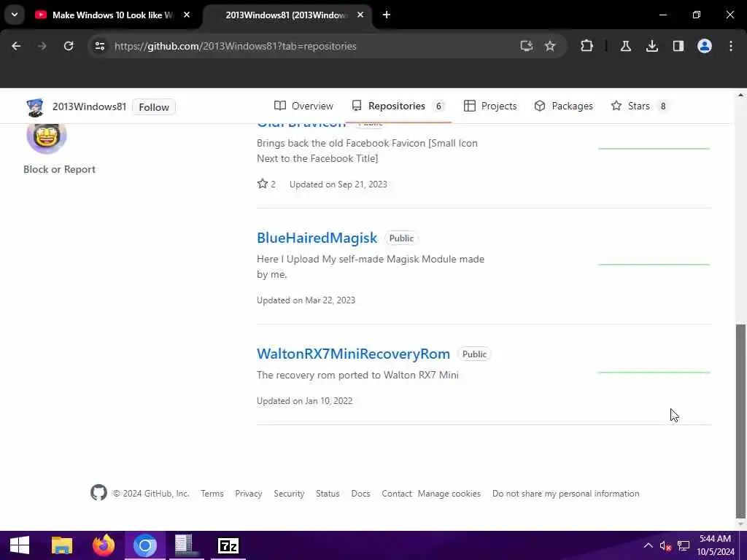
Task: Click the emoji achievement badge in sidebar
Action: point(47,137)
